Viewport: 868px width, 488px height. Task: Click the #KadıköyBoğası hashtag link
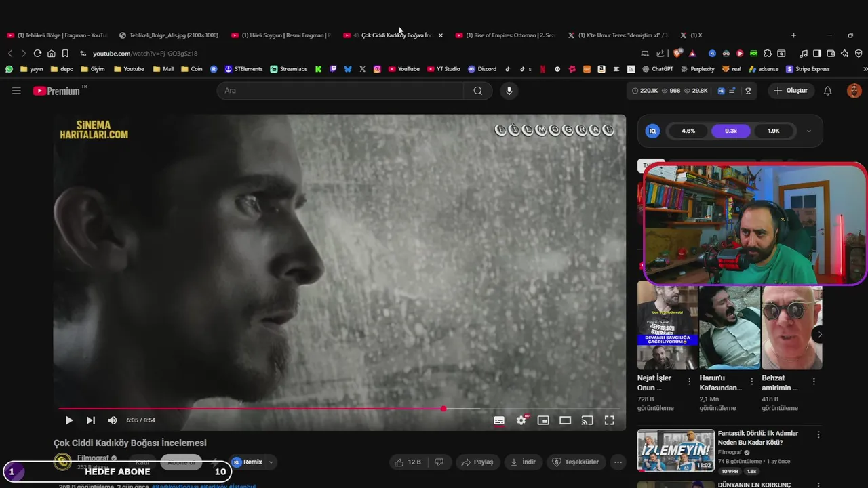[175, 486]
